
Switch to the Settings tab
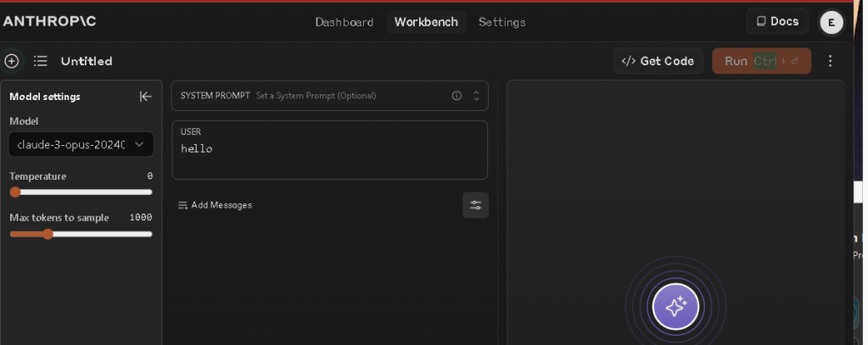(x=502, y=22)
